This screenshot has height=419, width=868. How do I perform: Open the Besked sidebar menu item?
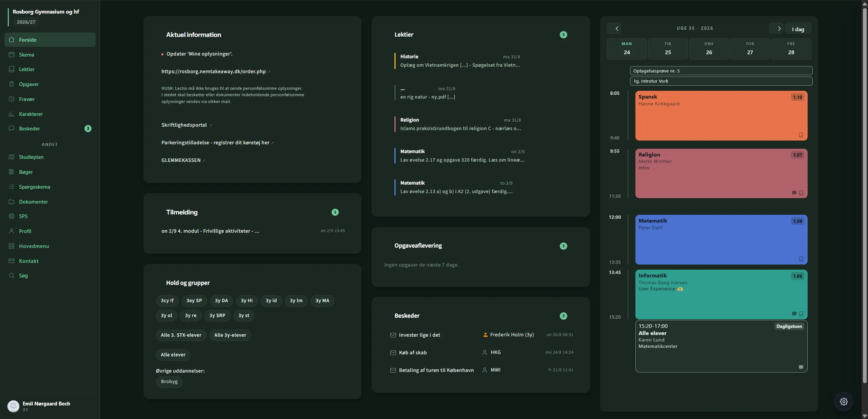(50, 128)
